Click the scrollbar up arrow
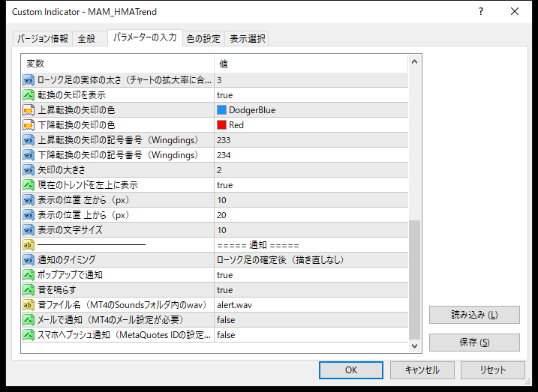The image size is (538, 392). pyautogui.click(x=414, y=62)
